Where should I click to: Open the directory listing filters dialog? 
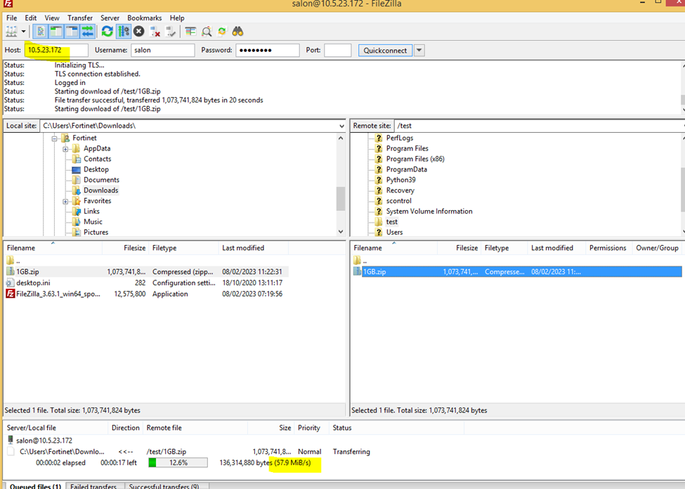coord(190,31)
